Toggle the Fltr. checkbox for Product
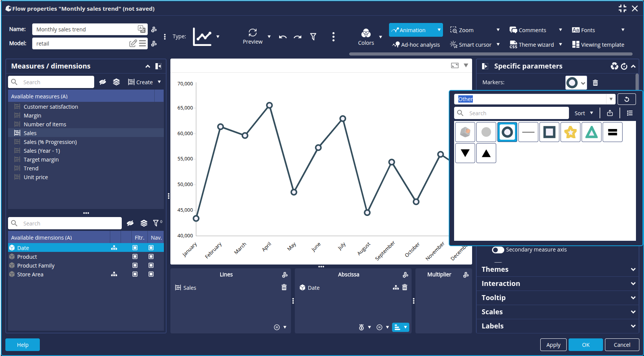Viewport: 644px width, 356px height. point(135,257)
